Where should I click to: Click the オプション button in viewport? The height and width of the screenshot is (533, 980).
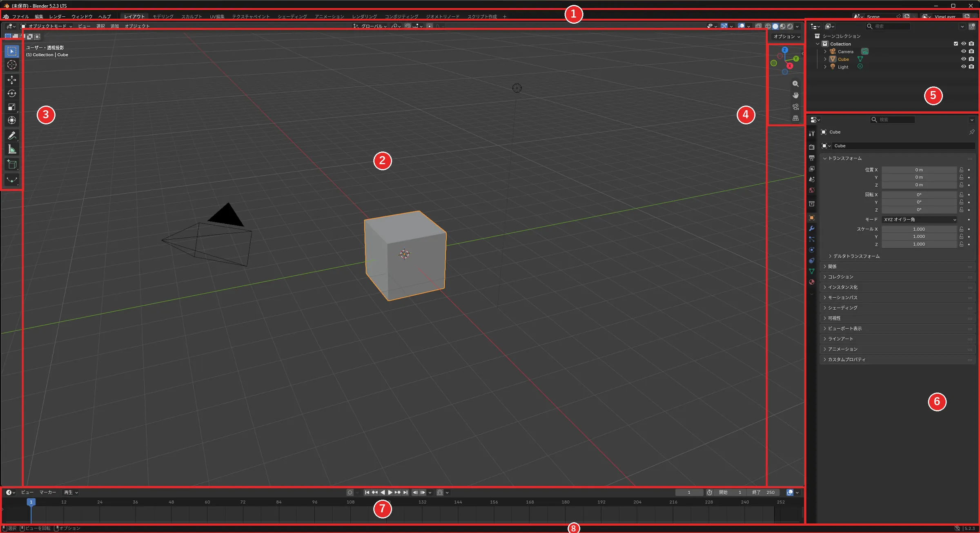pos(786,36)
